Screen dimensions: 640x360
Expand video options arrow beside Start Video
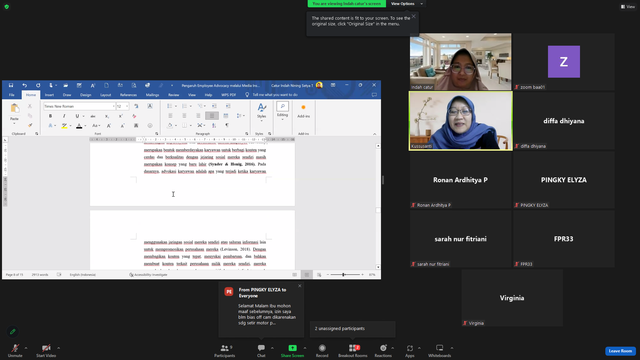[x=58, y=348]
